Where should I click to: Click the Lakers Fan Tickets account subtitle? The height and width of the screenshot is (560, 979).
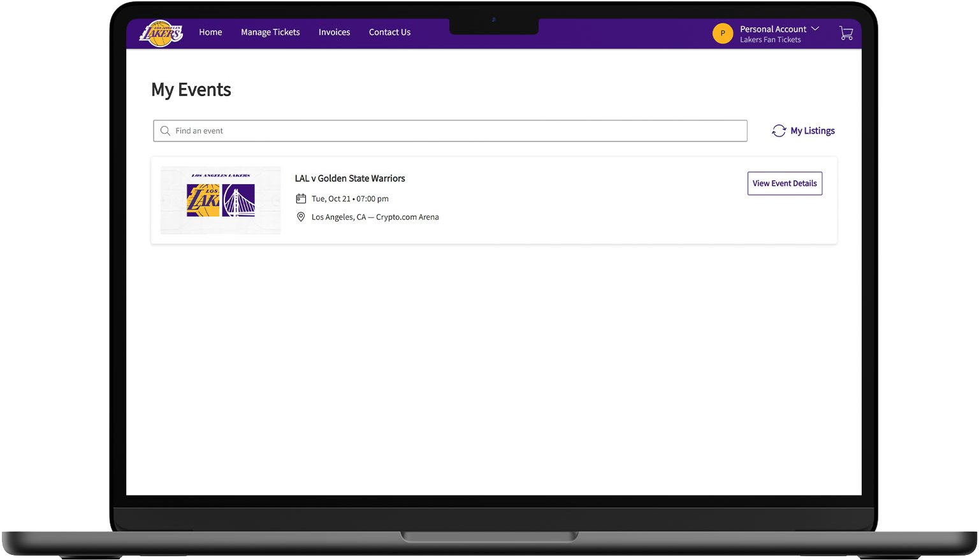[770, 39]
